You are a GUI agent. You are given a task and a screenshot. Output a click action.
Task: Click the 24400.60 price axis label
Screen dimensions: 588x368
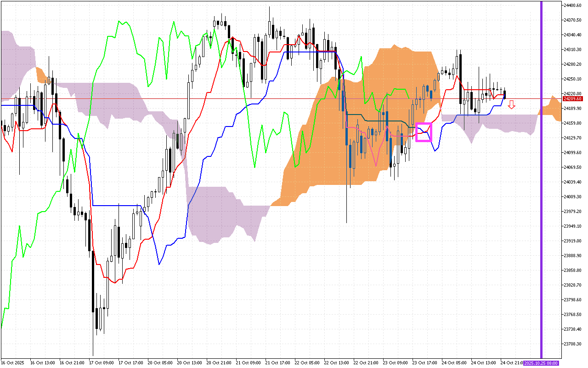tap(572, 6)
